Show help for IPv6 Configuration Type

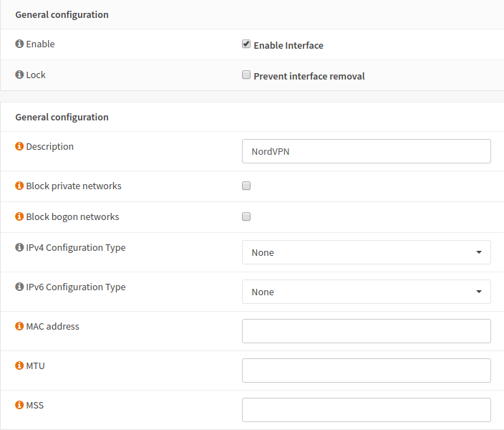click(x=19, y=287)
